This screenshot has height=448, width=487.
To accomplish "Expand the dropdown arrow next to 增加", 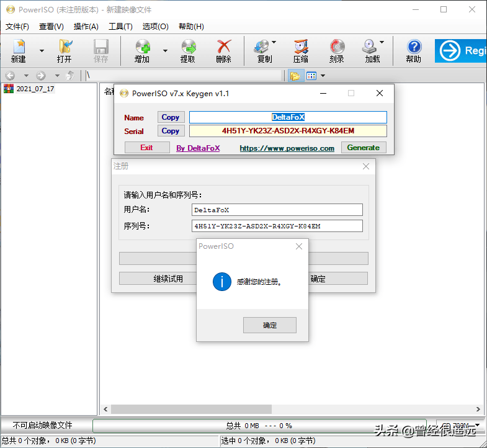I will click(x=165, y=51).
